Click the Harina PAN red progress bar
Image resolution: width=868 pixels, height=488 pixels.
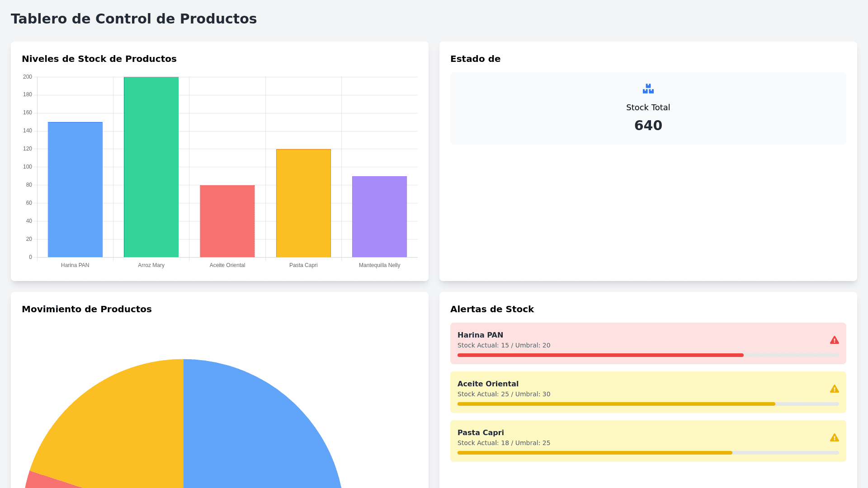click(600, 355)
